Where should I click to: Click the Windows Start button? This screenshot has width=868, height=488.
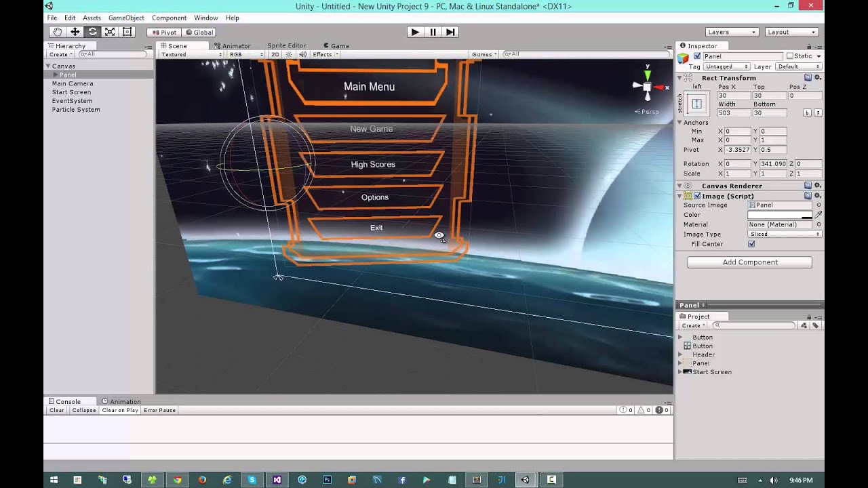(54, 480)
